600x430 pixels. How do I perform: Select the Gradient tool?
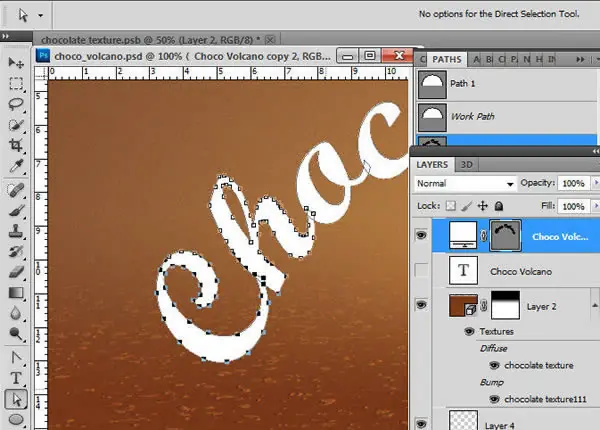pyautogui.click(x=16, y=293)
